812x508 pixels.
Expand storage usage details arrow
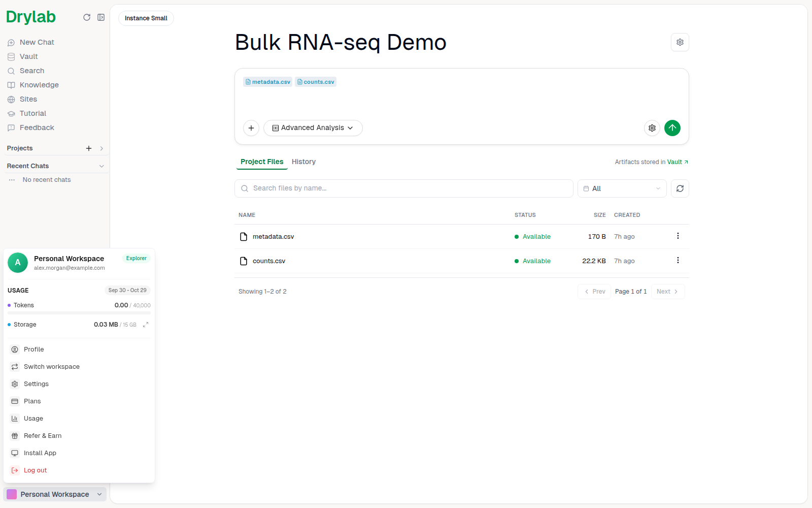click(x=146, y=325)
